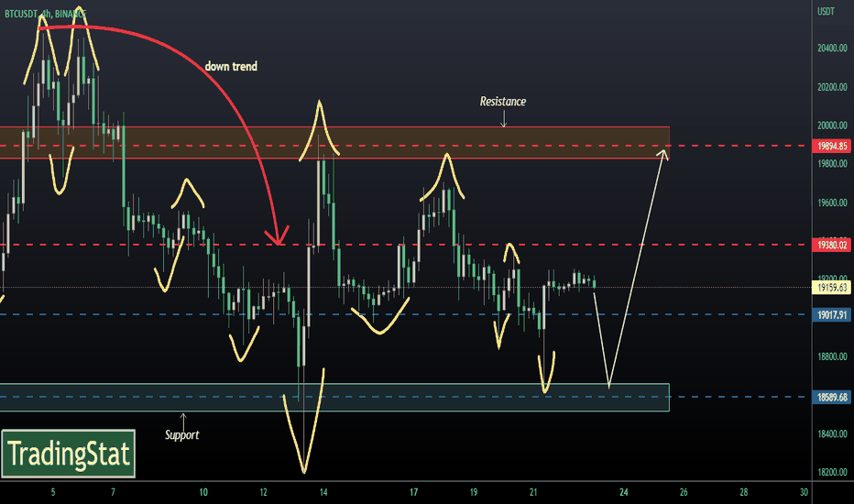Click date 14 on the time axis

323,493
